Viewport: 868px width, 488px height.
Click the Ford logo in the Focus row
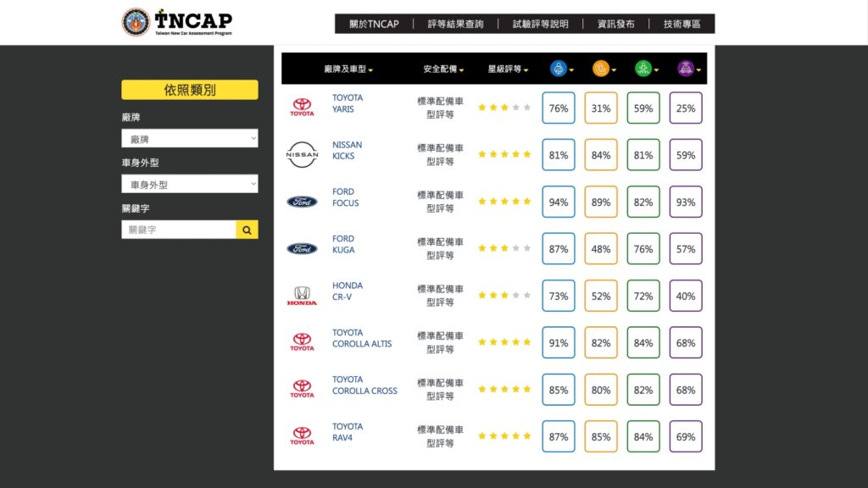(x=303, y=202)
